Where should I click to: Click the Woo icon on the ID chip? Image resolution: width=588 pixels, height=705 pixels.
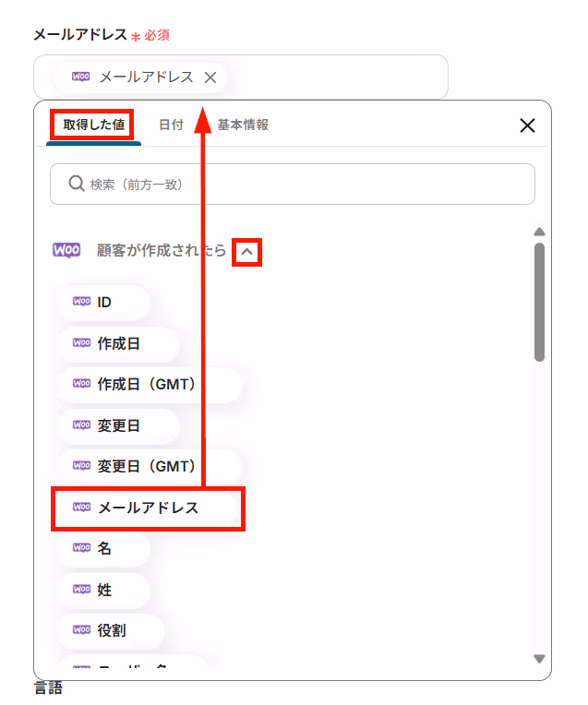click(x=81, y=301)
